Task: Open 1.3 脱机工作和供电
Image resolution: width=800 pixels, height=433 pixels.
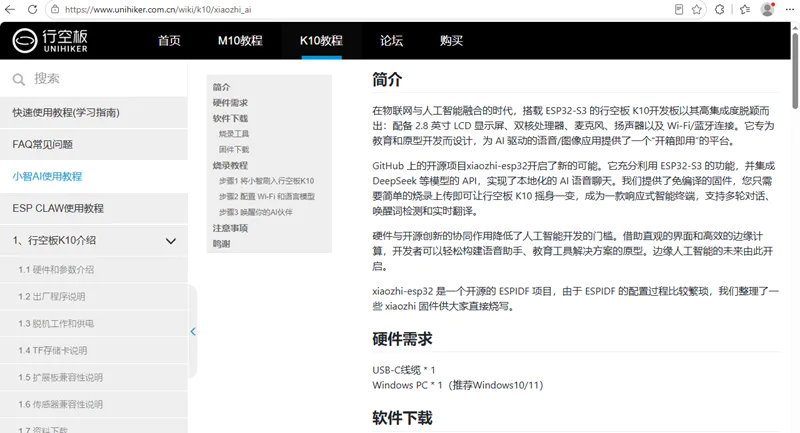Action: coord(94,323)
